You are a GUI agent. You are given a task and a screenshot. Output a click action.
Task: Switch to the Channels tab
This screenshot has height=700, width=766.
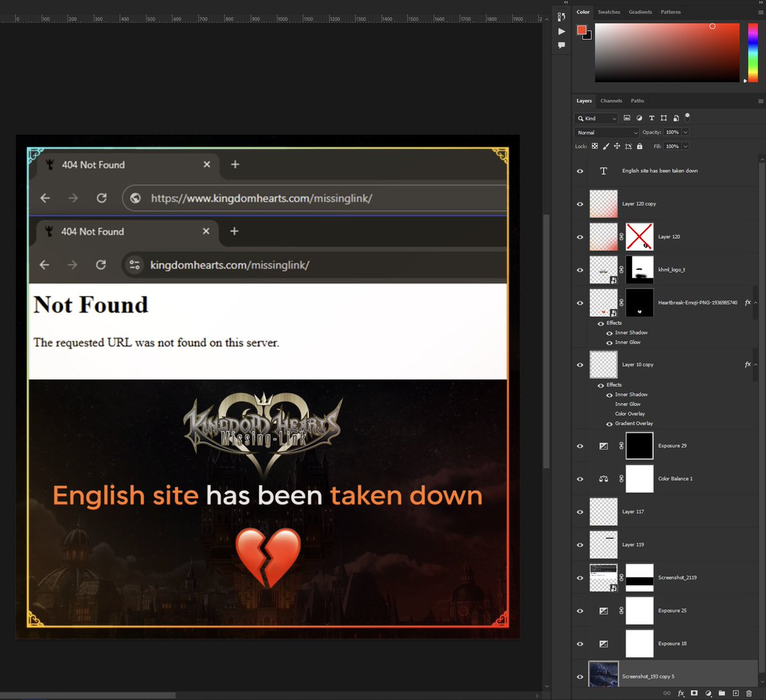[x=611, y=101]
